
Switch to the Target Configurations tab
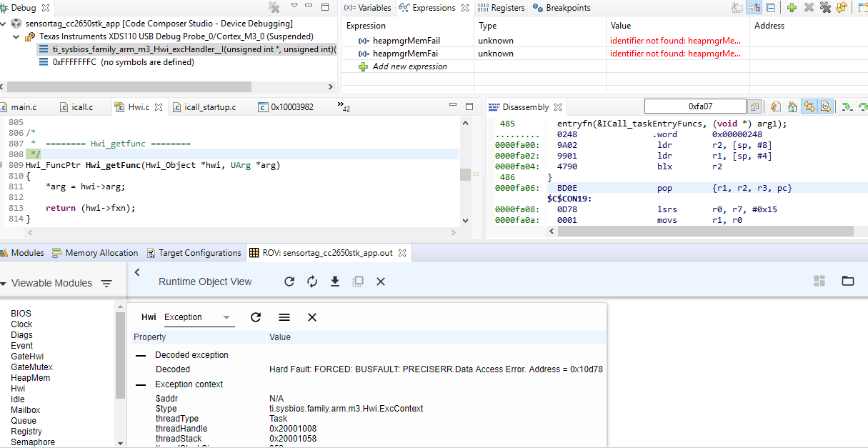coord(194,253)
